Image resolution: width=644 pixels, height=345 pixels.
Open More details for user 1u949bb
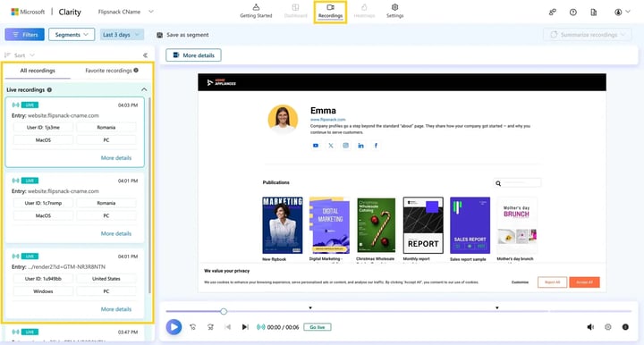tap(116, 309)
